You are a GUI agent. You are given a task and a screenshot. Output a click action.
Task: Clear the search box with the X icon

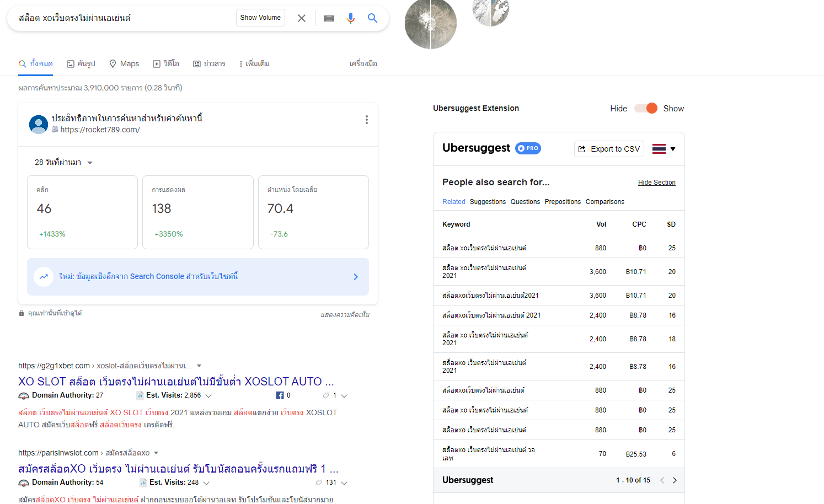(302, 18)
